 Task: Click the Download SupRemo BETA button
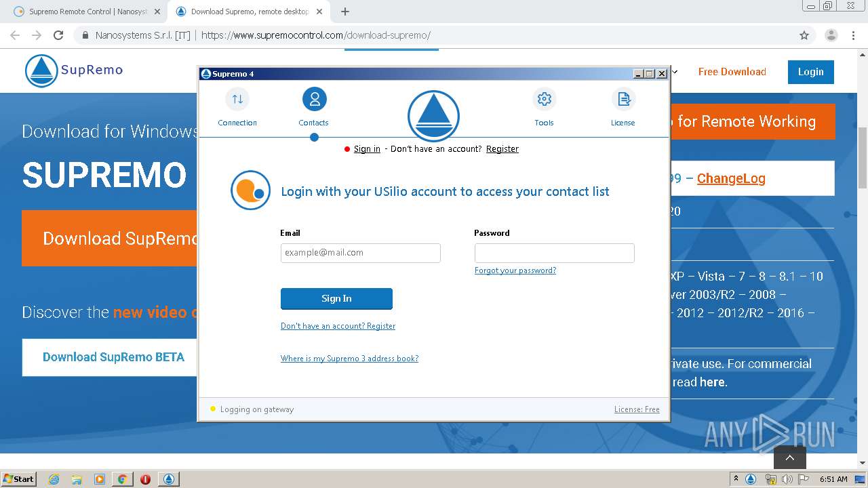coord(110,357)
